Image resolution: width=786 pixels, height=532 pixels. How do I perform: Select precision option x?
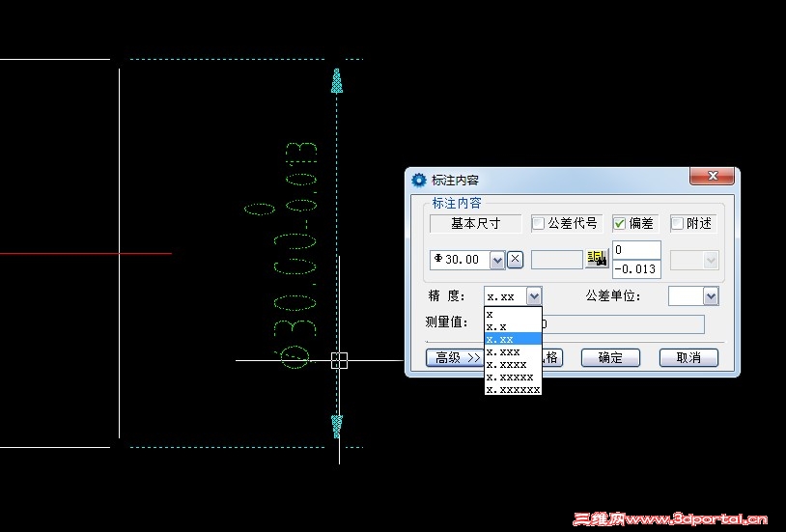click(x=513, y=315)
